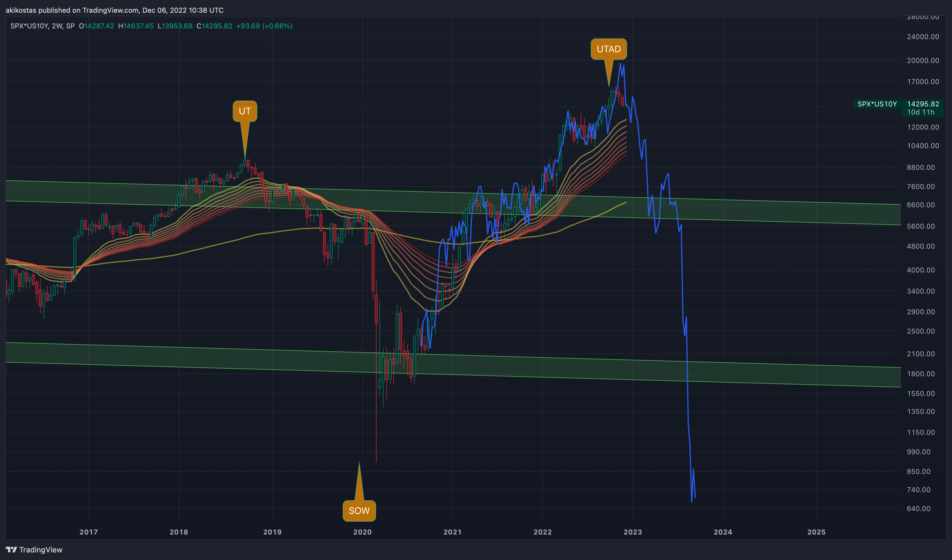Click the 2500.00 price axis label
The height and width of the screenshot is (560, 952).
point(921,331)
